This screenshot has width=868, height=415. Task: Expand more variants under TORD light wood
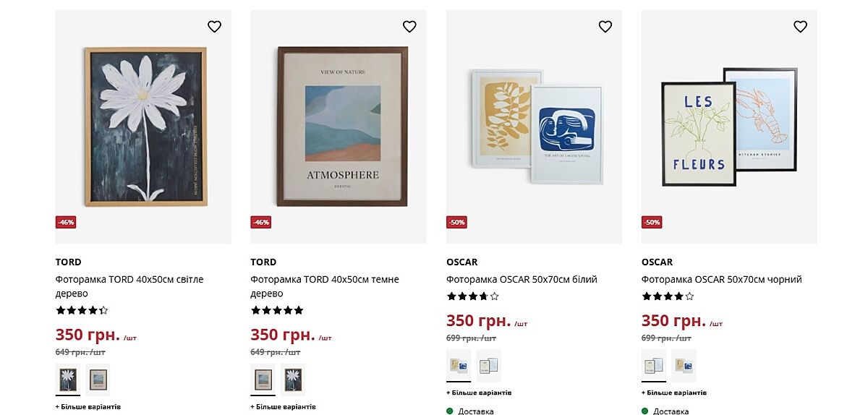click(88, 407)
